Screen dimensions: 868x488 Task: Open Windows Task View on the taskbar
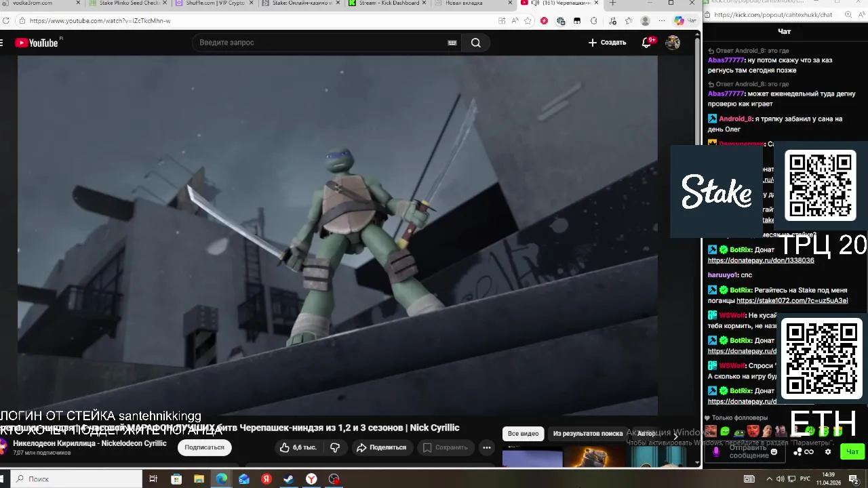153,479
